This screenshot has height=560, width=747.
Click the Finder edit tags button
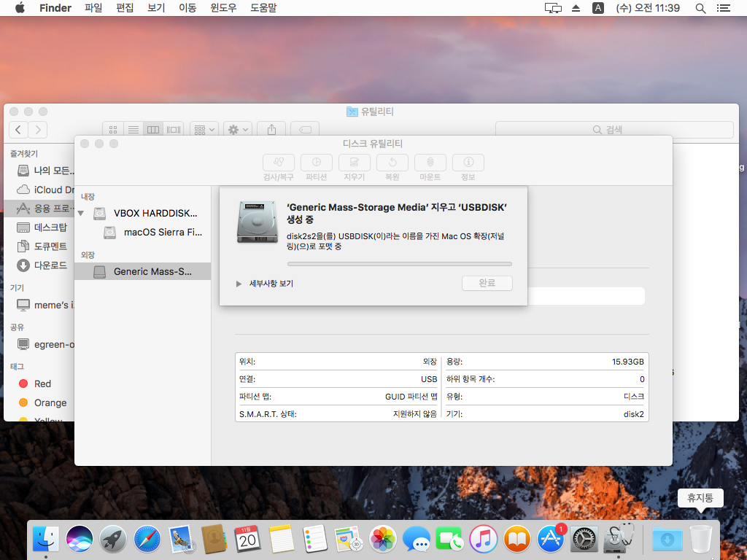click(305, 130)
